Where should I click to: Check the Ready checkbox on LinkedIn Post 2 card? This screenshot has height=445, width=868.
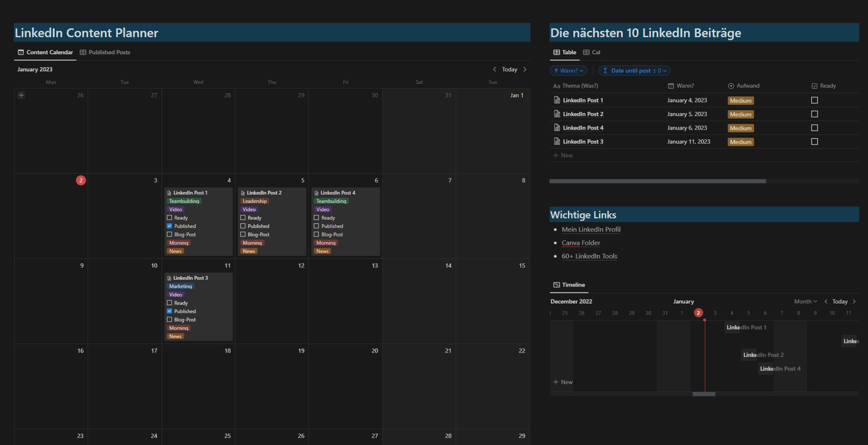(x=243, y=217)
